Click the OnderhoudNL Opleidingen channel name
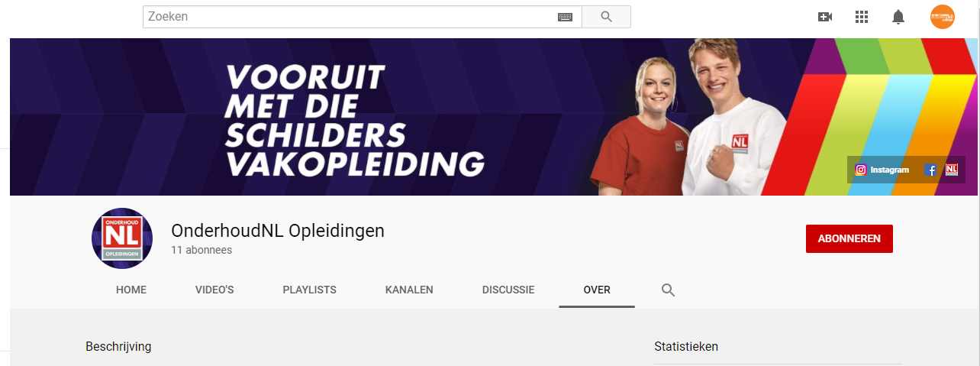This screenshot has width=980, height=366. tap(278, 230)
